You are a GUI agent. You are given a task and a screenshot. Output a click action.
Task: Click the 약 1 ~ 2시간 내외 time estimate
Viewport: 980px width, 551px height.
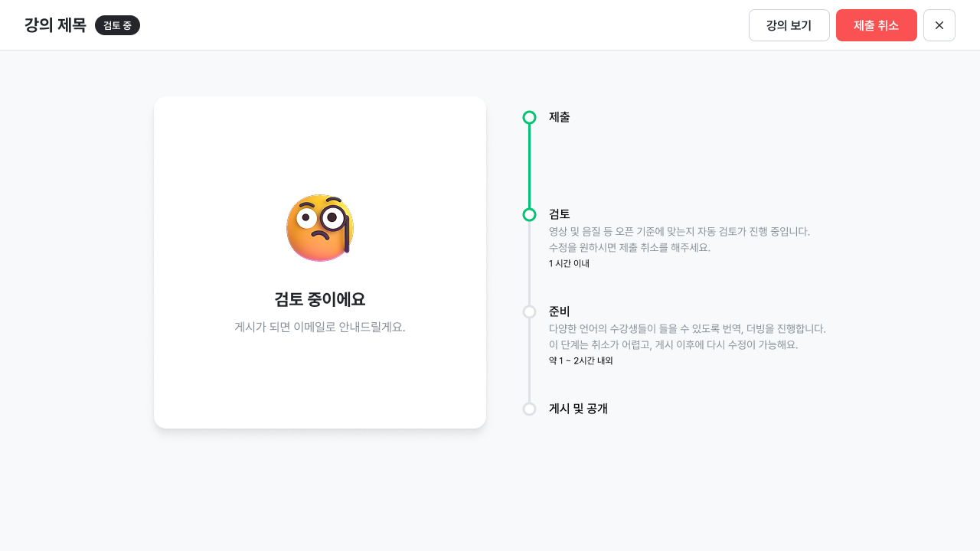pos(580,360)
